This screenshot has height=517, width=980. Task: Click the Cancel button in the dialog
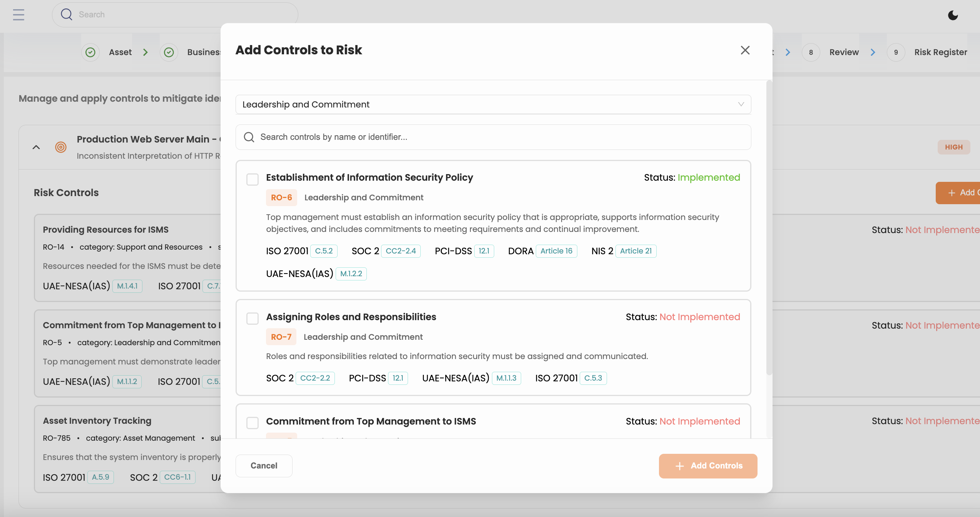(x=264, y=466)
